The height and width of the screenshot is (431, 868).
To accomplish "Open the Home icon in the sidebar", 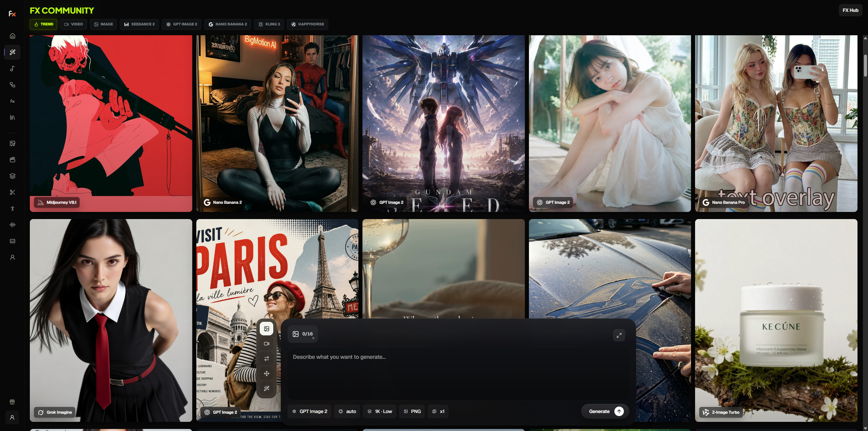I will click(13, 36).
